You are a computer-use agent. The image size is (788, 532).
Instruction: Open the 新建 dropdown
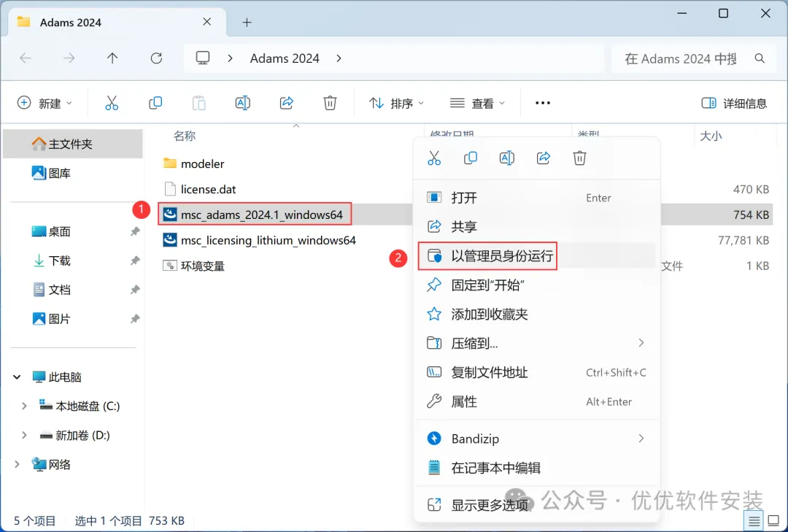[45, 103]
